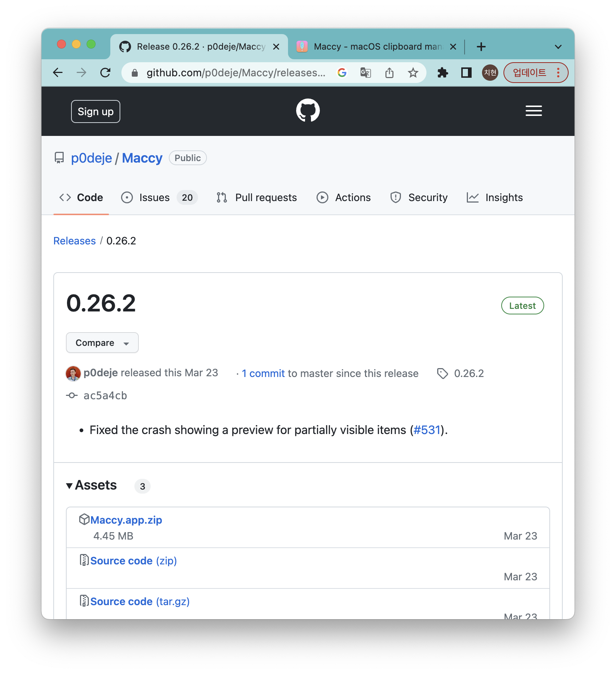
Task: Click the Assets count badge 3
Action: point(143,486)
